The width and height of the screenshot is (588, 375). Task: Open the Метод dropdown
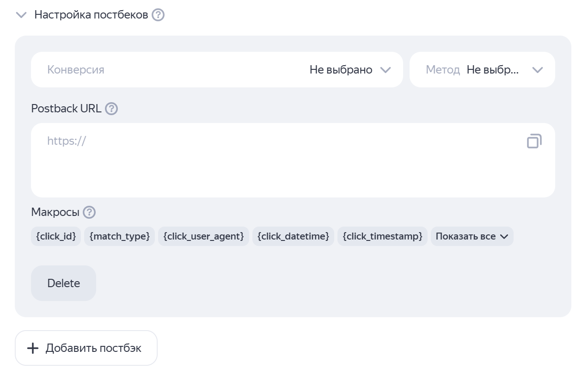pos(482,70)
